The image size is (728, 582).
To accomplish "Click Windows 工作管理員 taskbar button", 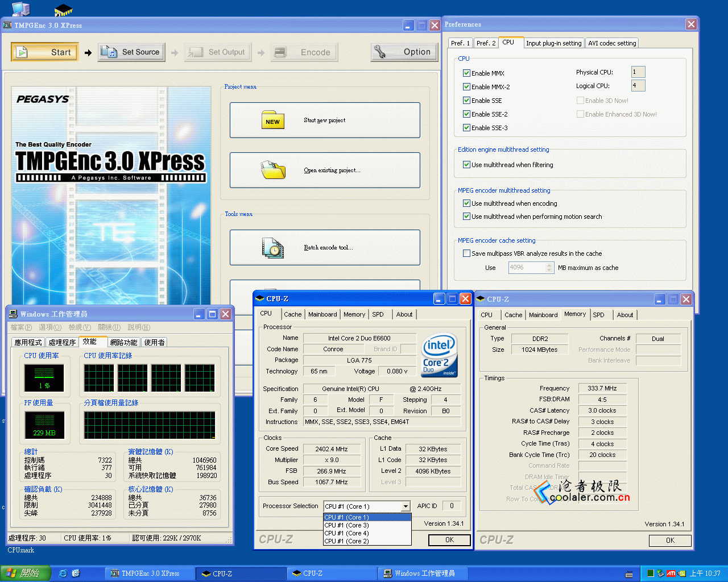I will (424, 573).
